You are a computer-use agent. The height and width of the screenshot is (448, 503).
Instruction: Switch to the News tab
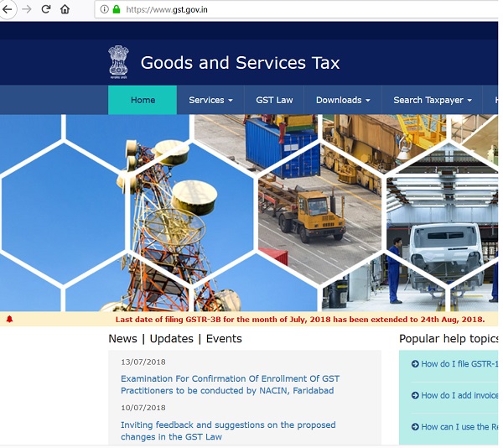coord(122,339)
